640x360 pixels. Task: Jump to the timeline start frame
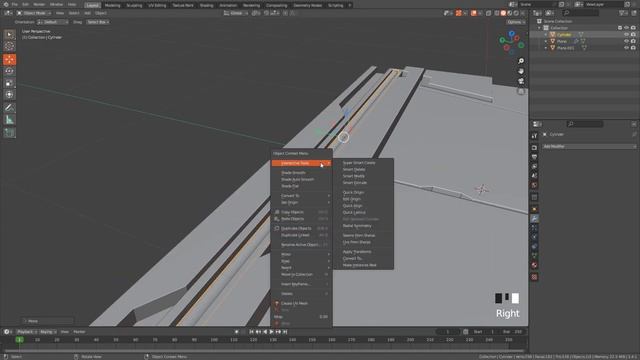click(251, 332)
